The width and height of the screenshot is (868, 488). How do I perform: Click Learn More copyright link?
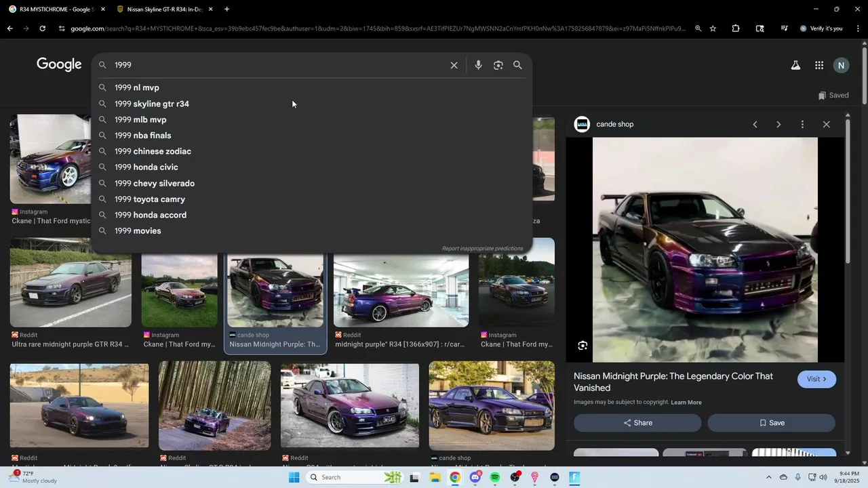click(x=686, y=403)
